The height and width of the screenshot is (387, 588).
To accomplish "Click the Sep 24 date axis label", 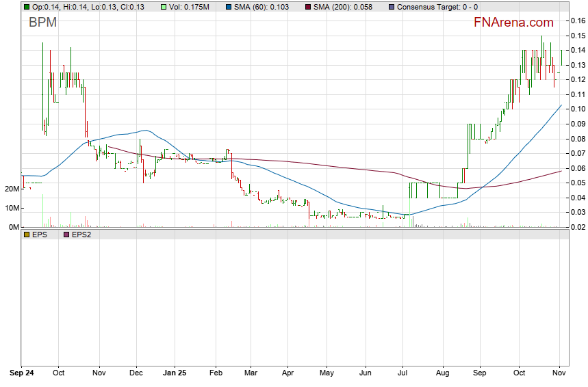I will pyautogui.click(x=23, y=373).
